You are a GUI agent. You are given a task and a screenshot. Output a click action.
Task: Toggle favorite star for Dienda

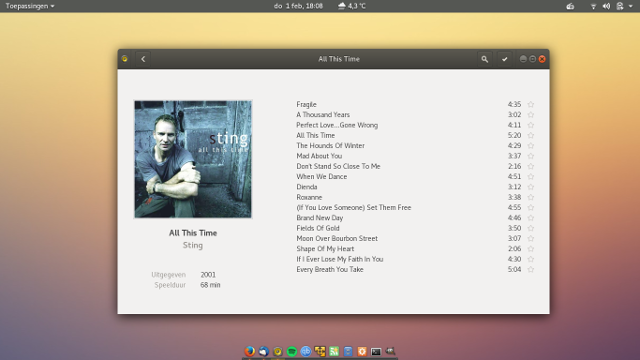click(x=531, y=187)
